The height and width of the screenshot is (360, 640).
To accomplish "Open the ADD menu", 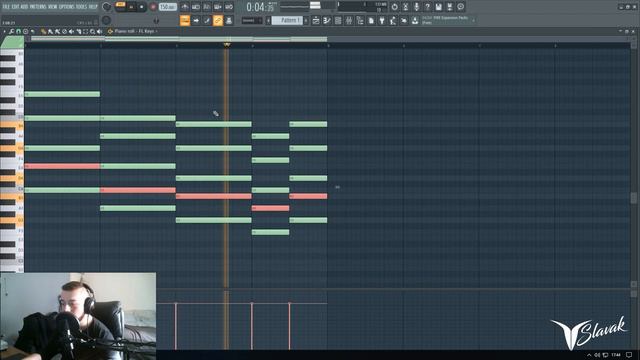I will [24, 7].
